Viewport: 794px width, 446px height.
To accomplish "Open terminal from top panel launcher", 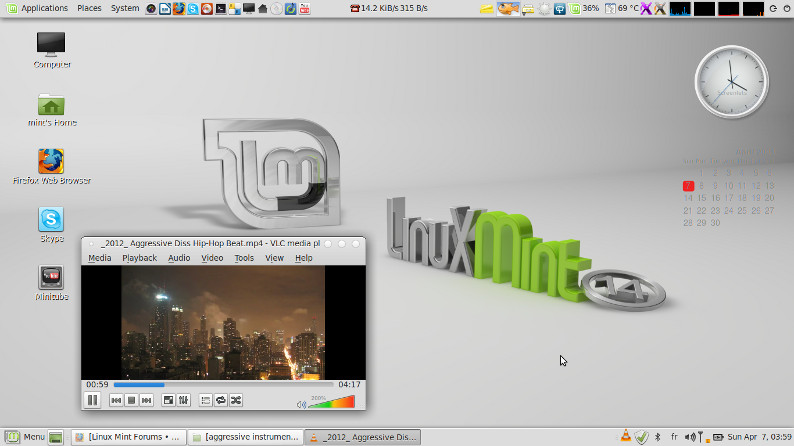I will tap(221, 9).
